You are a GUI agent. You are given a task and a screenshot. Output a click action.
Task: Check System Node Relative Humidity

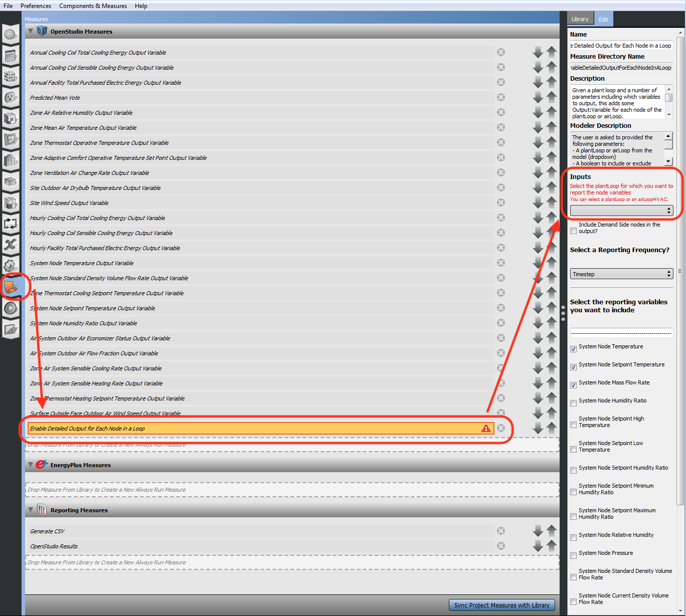[573, 537]
